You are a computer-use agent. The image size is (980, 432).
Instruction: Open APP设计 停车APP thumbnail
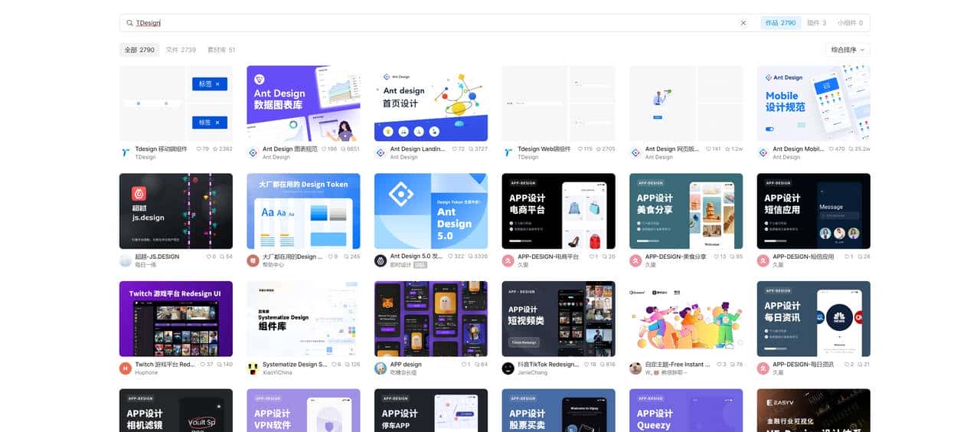click(x=431, y=411)
